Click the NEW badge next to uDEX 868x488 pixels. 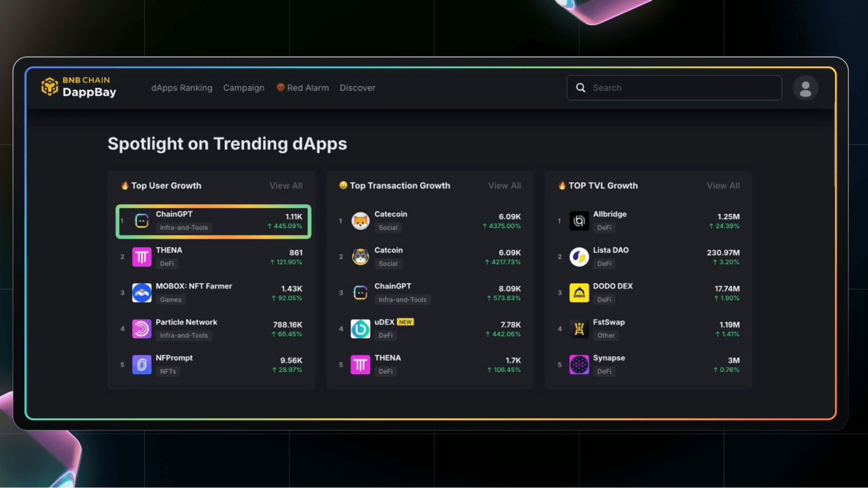(405, 322)
